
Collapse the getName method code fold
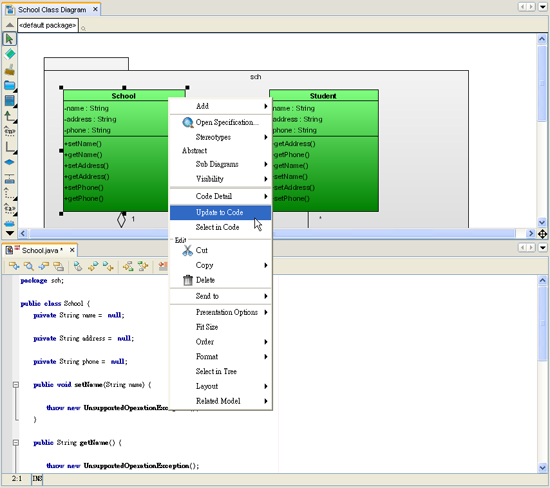[16, 443]
